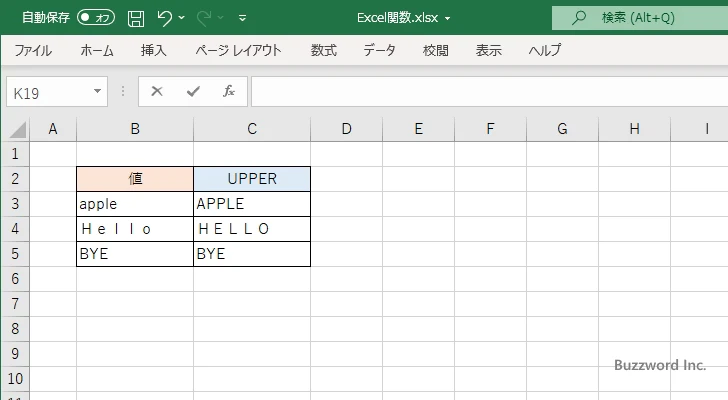The width and height of the screenshot is (728, 400).
Task: Select row 9 header
Action: coord(15,354)
